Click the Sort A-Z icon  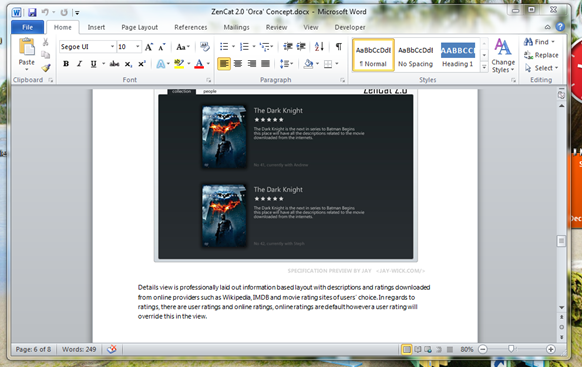[319, 46]
